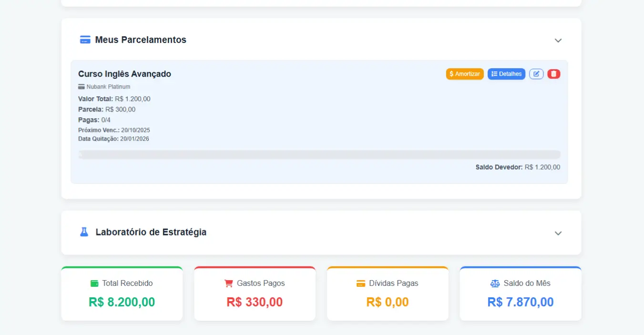Click the list icon inside the Detalhes button
The height and width of the screenshot is (335, 644).
tap(493, 74)
